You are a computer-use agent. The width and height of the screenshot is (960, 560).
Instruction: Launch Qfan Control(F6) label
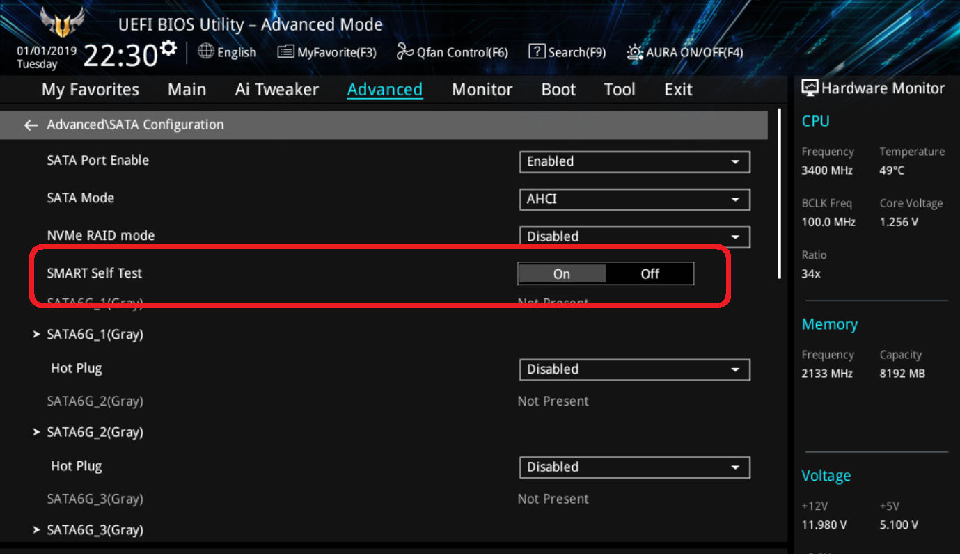[462, 52]
